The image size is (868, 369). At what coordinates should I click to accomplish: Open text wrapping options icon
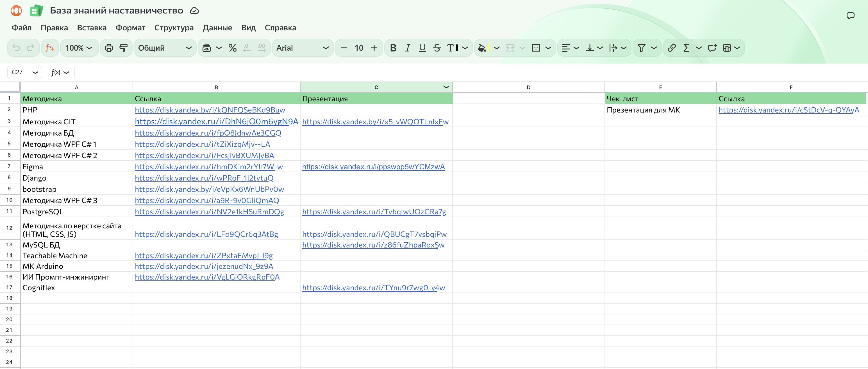click(613, 48)
